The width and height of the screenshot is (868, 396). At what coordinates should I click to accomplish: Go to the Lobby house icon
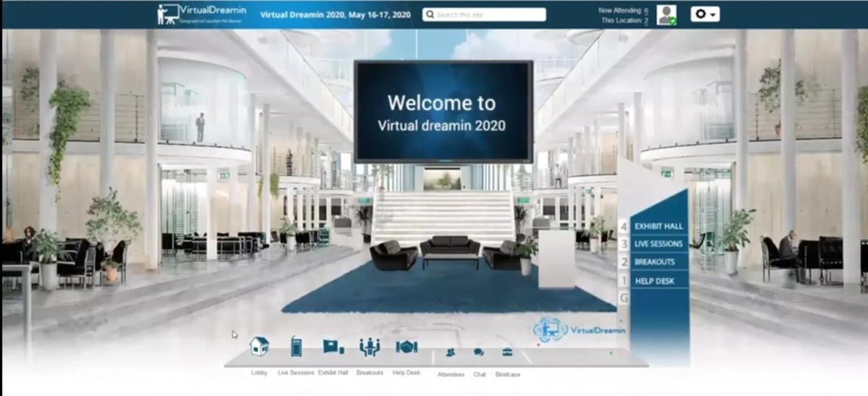(259, 346)
